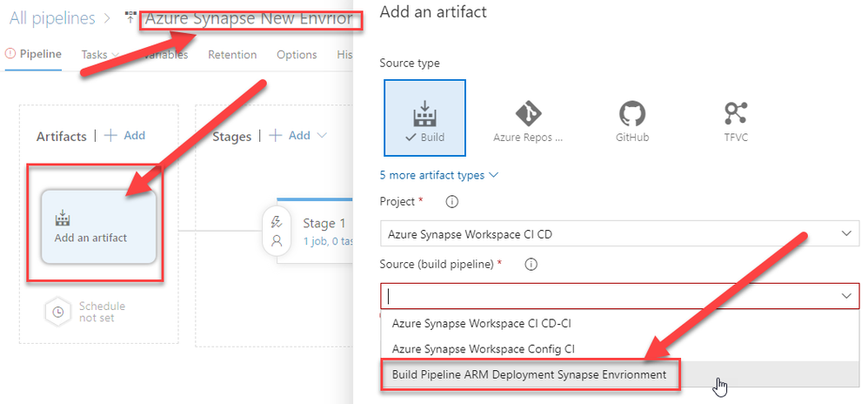Viewport: 868px width, 404px height.
Task: Go to the Options tab
Action: pyautogui.click(x=297, y=54)
